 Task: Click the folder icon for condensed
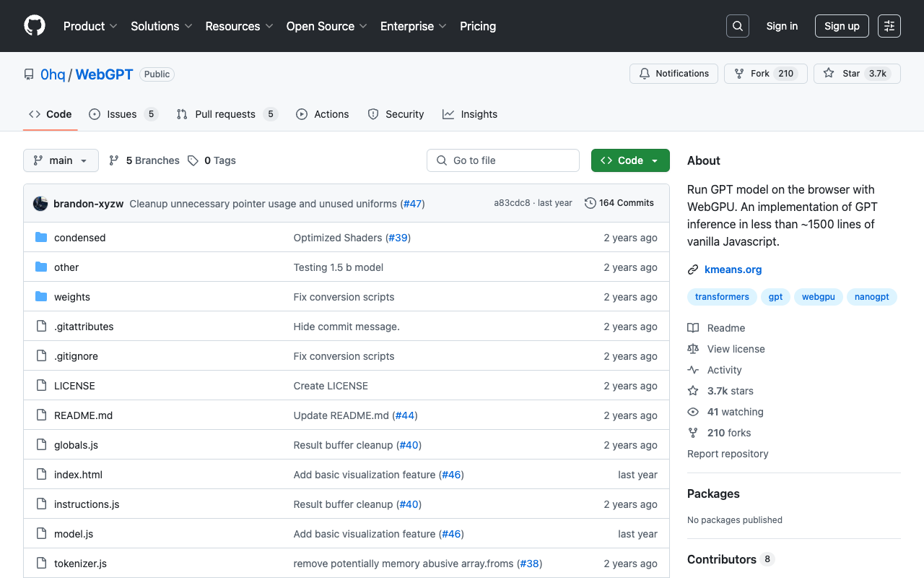(41, 238)
